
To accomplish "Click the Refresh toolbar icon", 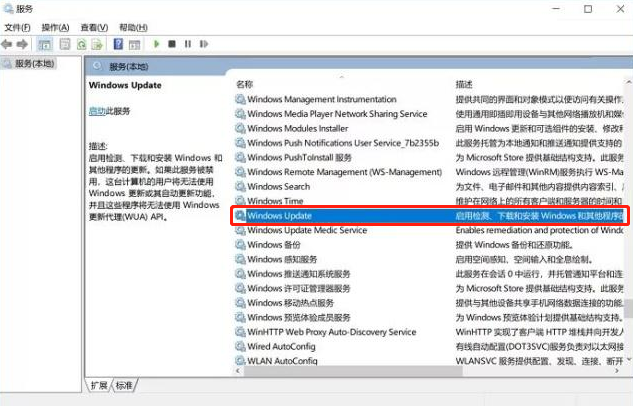I will (81, 44).
